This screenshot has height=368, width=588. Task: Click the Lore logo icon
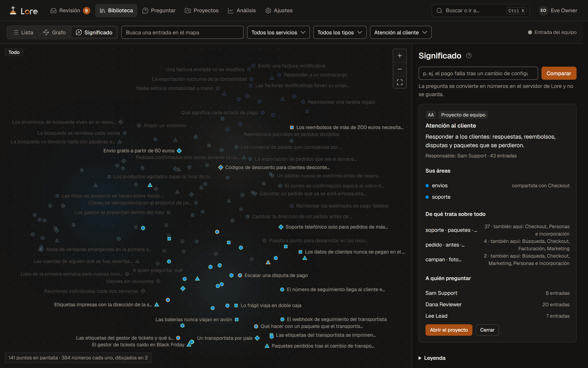(13, 10)
